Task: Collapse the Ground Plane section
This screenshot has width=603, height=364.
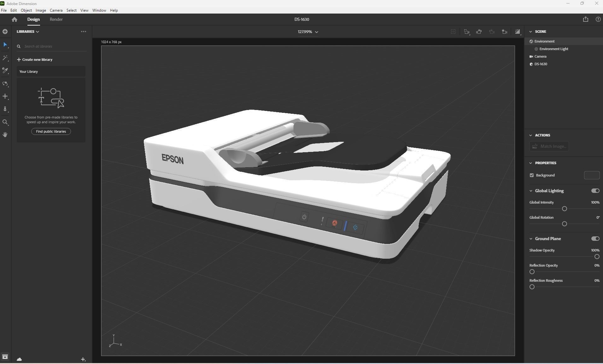Action: pyautogui.click(x=531, y=239)
